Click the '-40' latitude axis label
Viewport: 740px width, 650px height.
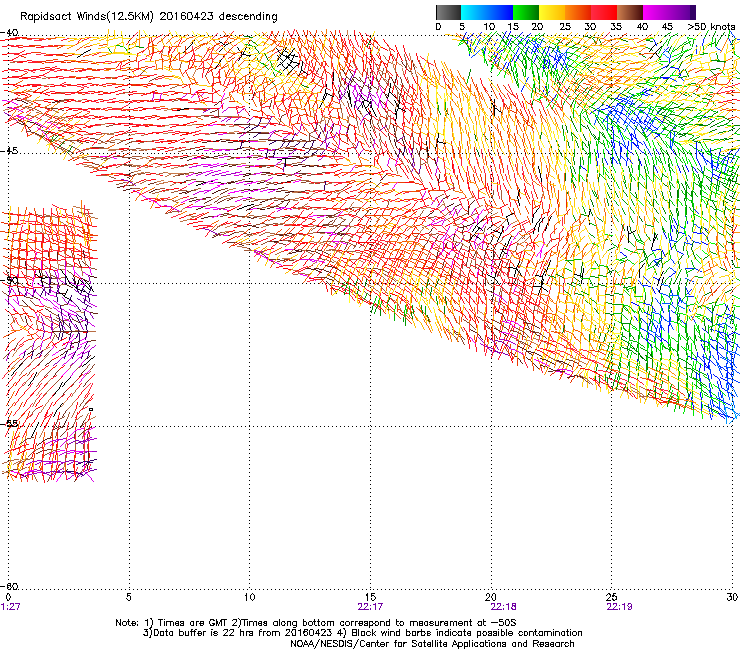click(x=9, y=33)
